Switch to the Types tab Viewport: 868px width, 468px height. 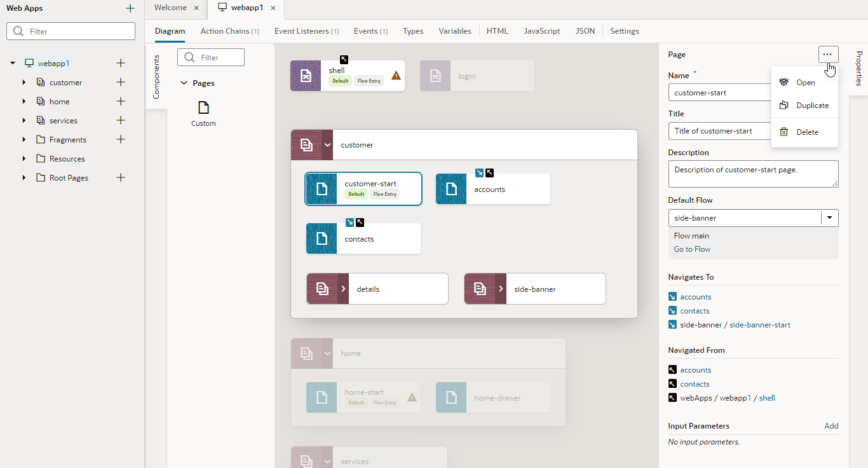[413, 31]
